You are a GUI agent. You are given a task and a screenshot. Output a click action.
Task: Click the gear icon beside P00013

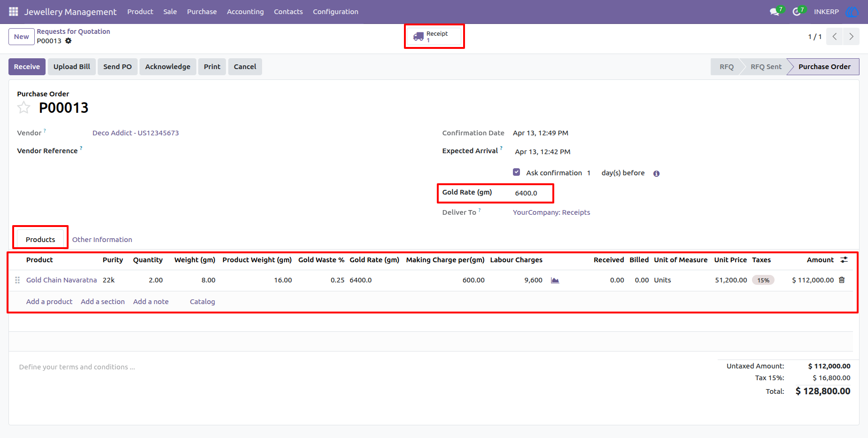coord(69,41)
